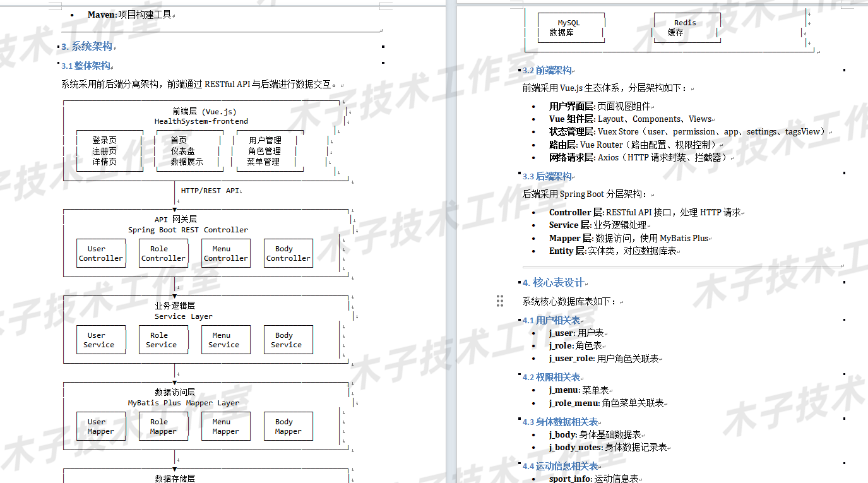Click the "Body Mapper" box in the Mapper layer
The image size is (868, 483).
pos(288,426)
